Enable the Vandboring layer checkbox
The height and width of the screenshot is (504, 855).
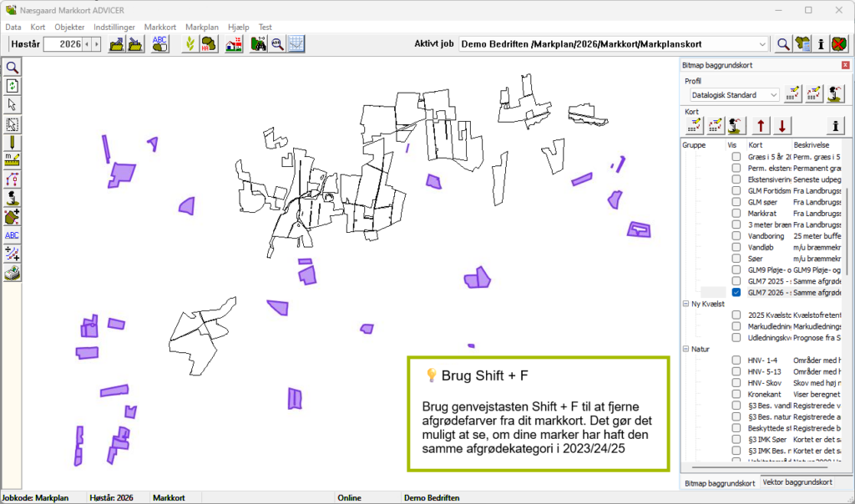pos(736,236)
